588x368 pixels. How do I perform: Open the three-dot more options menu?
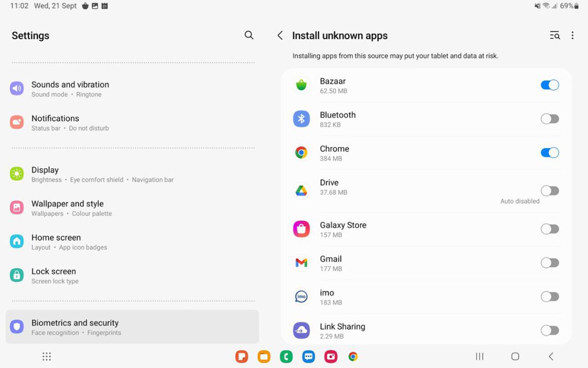573,36
